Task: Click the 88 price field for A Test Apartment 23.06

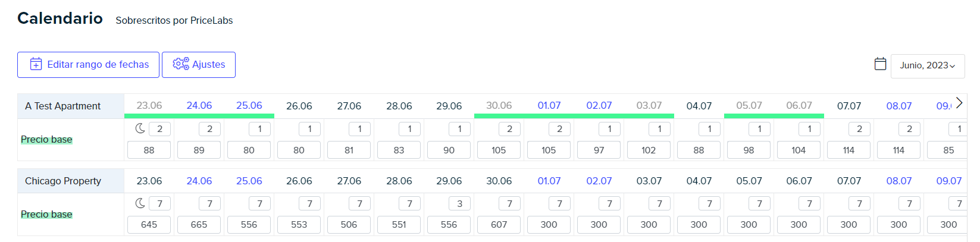Action: click(149, 150)
